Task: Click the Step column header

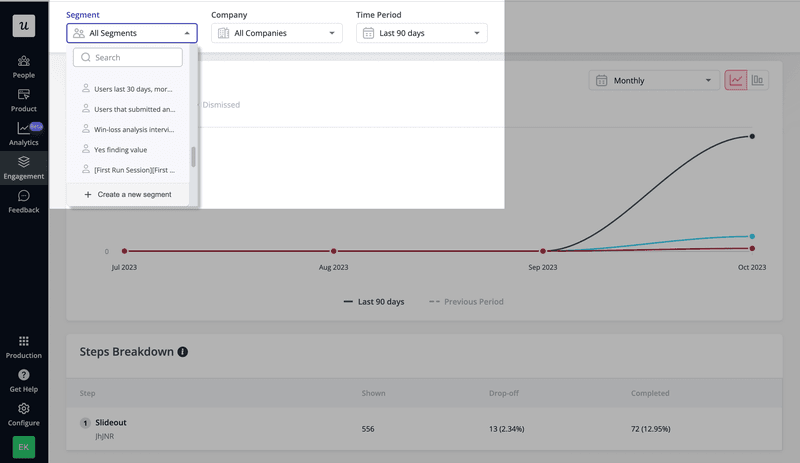Action: (x=87, y=393)
